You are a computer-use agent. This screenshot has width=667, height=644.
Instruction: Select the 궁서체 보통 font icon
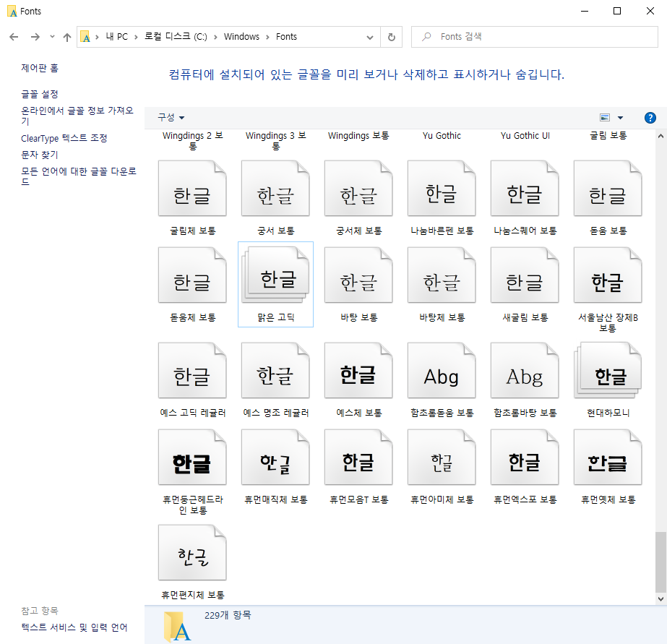tap(358, 188)
